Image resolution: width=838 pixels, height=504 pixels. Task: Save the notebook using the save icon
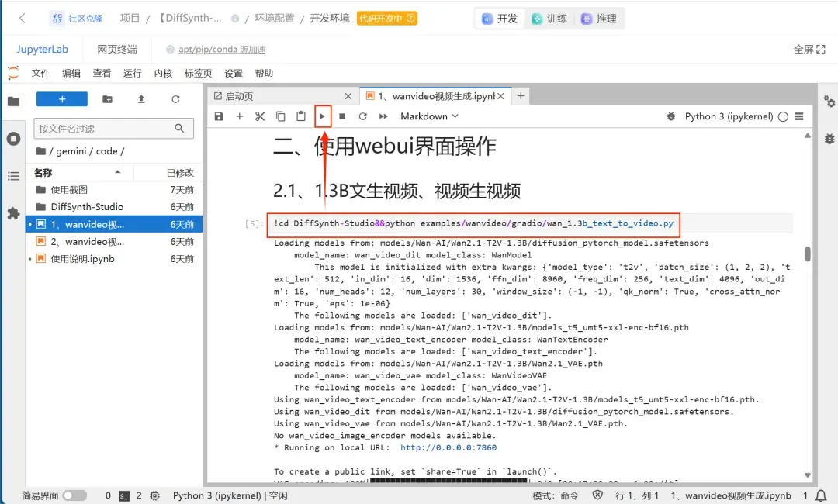pos(219,116)
